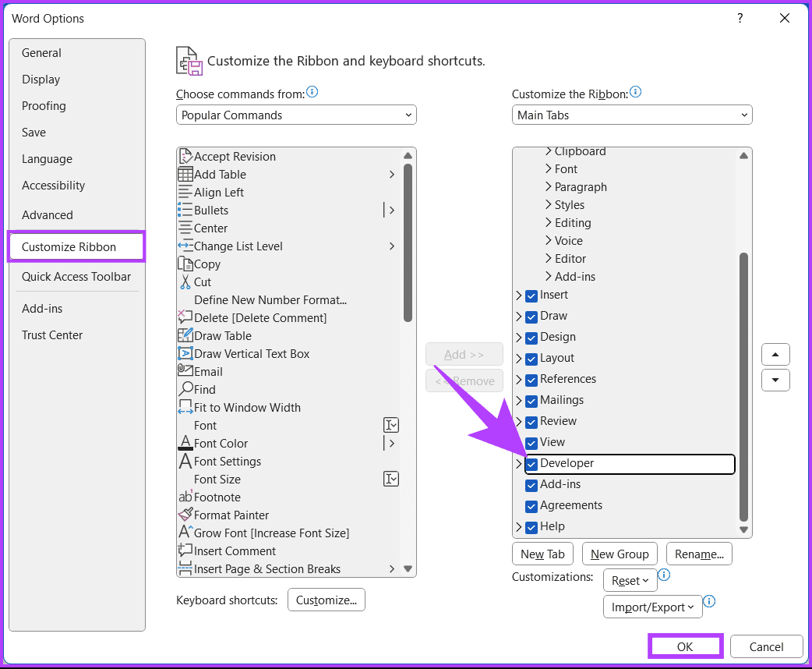Open the Reset customizations dropdown

[x=630, y=580]
